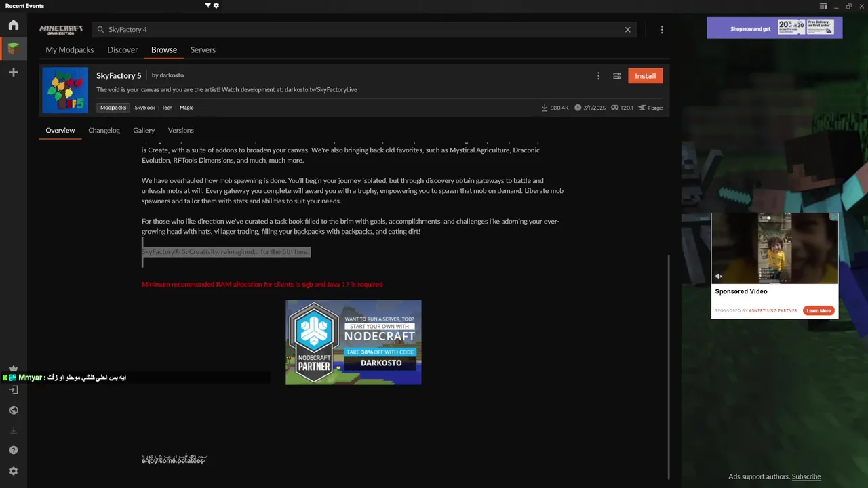Open the globe icon in the sidebar
868x488 pixels.
tap(14, 410)
